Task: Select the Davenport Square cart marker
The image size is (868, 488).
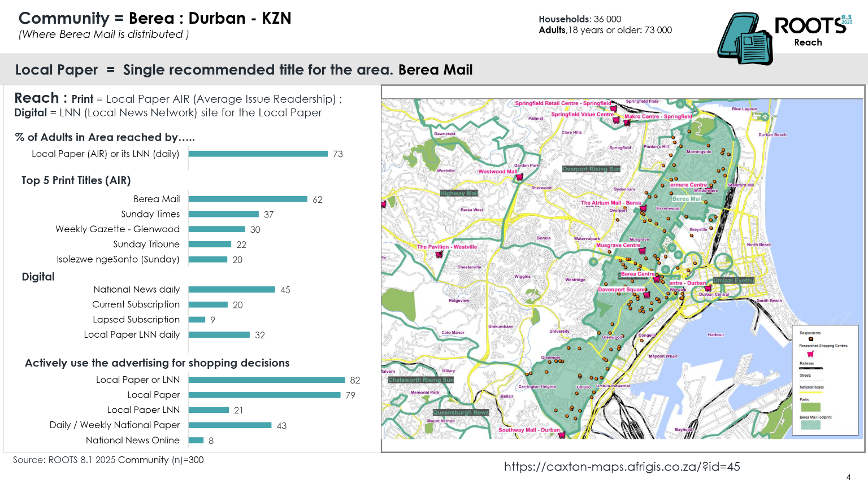Action: [x=646, y=295]
